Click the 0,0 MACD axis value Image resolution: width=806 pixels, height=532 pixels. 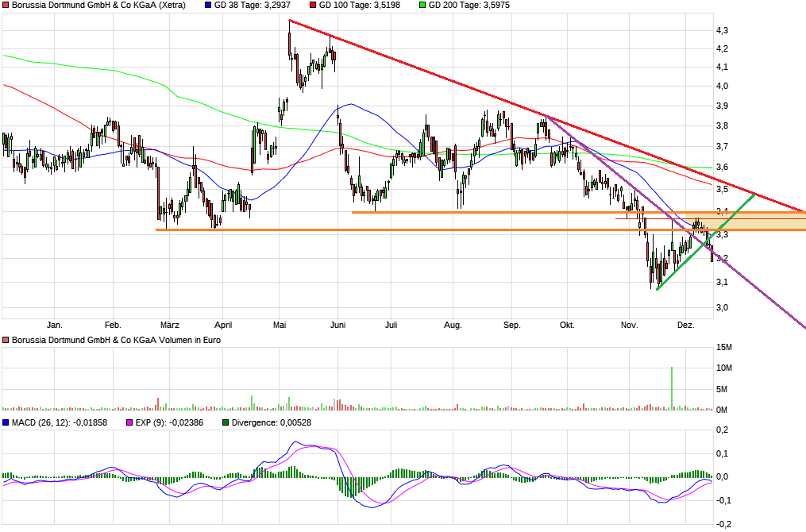[722, 476]
